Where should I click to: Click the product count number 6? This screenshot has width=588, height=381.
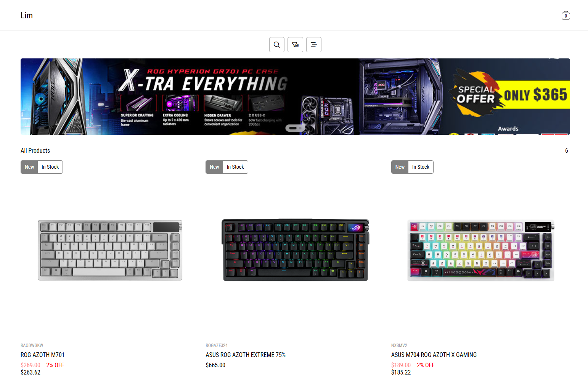567,150
